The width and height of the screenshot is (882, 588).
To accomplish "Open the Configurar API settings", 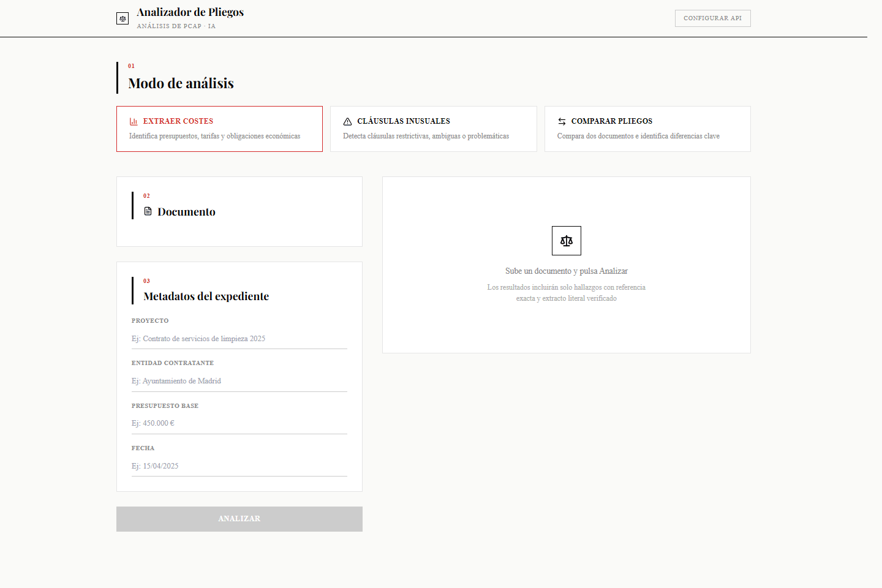I will tap(713, 18).
